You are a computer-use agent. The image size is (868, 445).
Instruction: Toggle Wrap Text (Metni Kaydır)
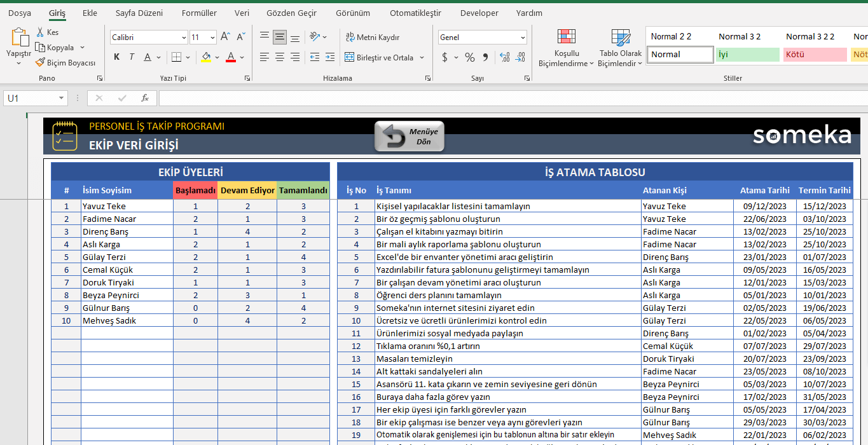372,38
